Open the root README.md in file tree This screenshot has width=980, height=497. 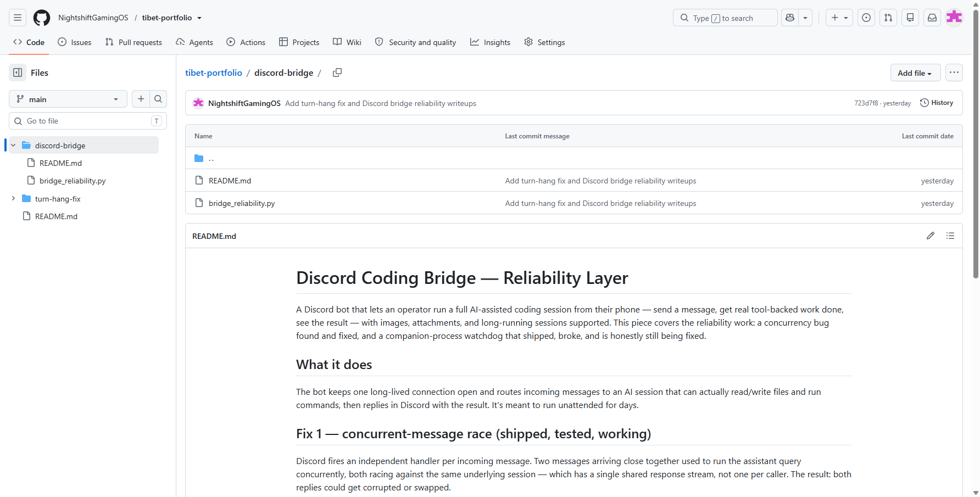[56, 216]
